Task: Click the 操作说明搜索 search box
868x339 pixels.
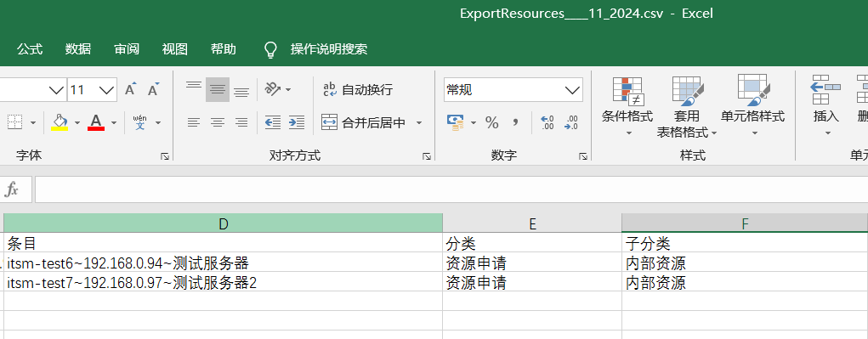Action: (329, 49)
